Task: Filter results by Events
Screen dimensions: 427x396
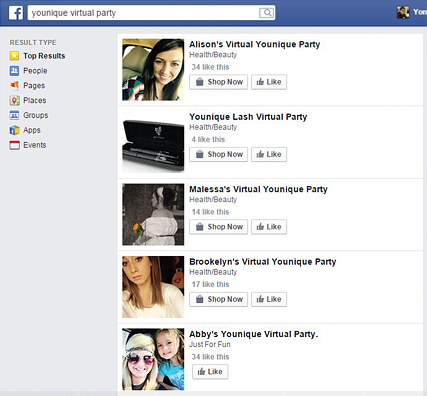Action: [35, 145]
